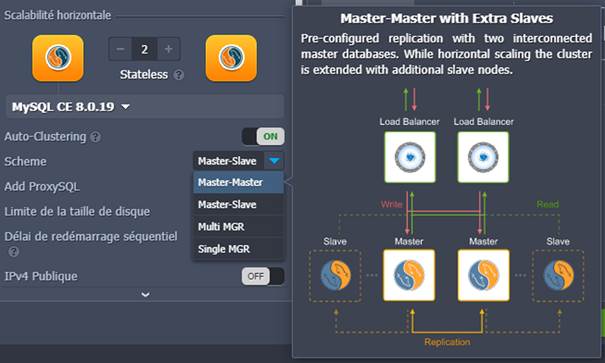The height and width of the screenshot is (363, 605).
Task: Click the Scheme dropdown arrow
Action: pos(274,161)
